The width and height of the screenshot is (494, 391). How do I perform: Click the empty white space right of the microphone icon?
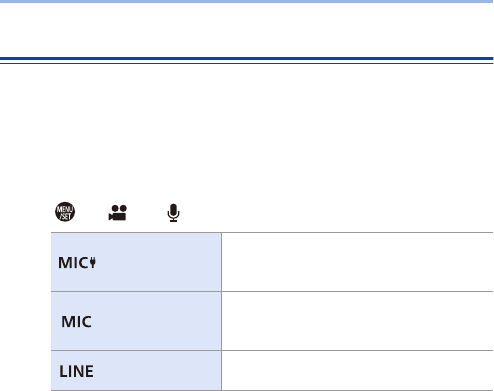[337, 212]
